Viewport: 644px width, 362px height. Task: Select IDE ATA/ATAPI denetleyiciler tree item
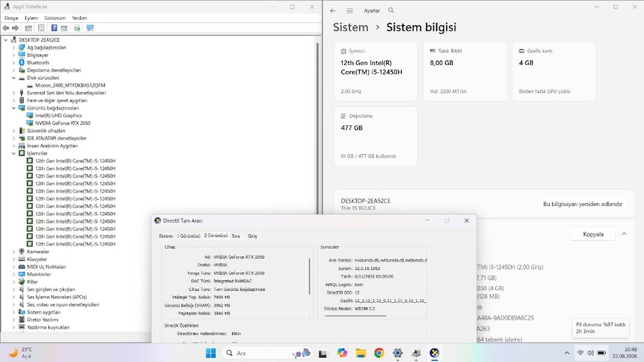[57, 139]
